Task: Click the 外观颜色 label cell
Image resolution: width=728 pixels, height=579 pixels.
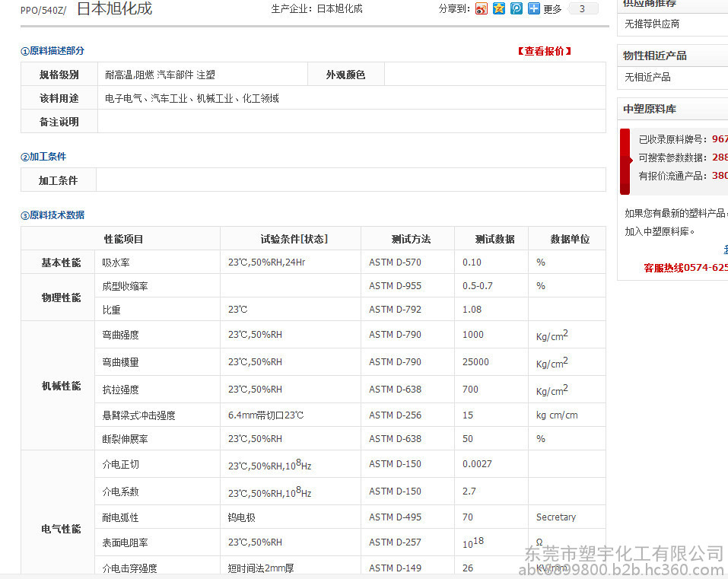Action: point(345,75)
